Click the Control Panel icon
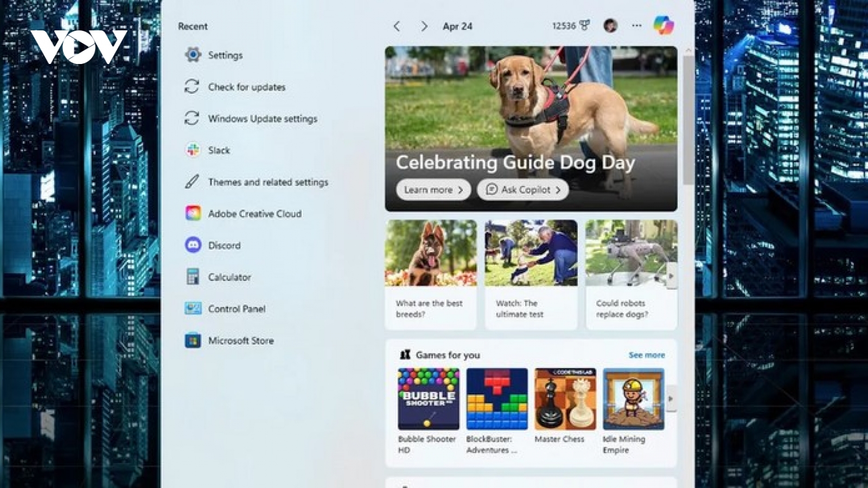 point(193,309)
